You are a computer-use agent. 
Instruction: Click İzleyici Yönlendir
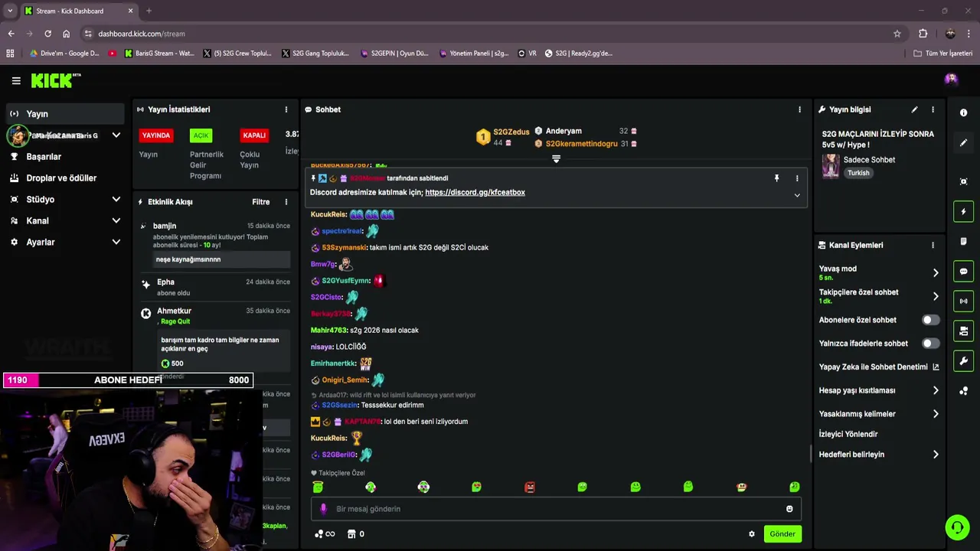(848, 434)
